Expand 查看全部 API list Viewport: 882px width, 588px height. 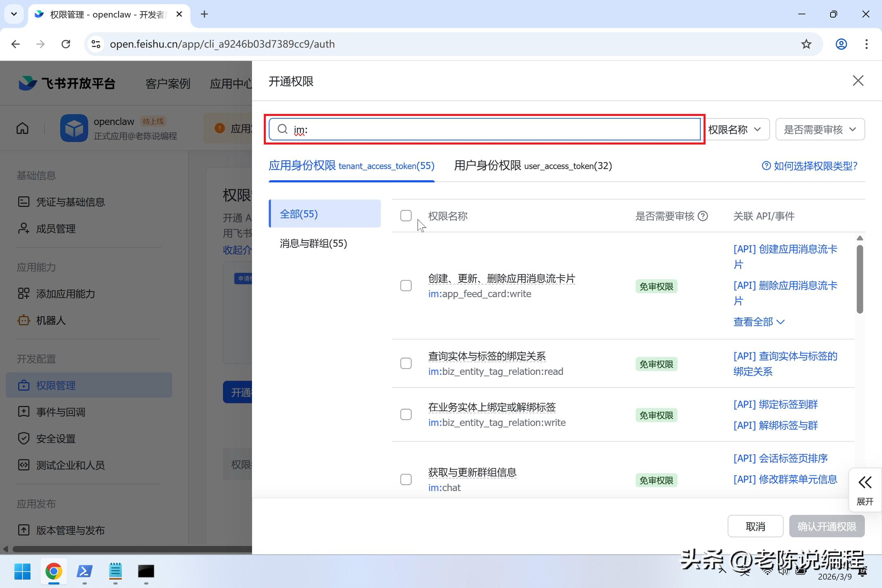click(x=759, y=322)
